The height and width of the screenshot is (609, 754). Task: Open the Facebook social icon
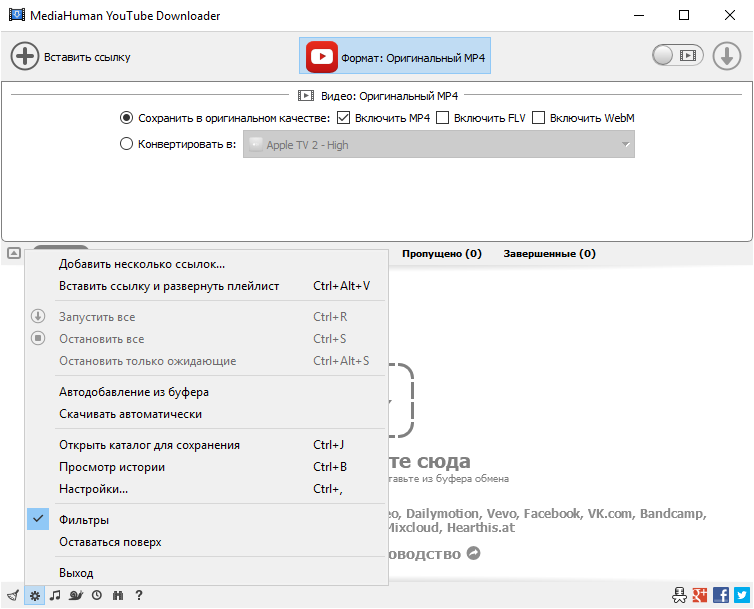[721, 595]
